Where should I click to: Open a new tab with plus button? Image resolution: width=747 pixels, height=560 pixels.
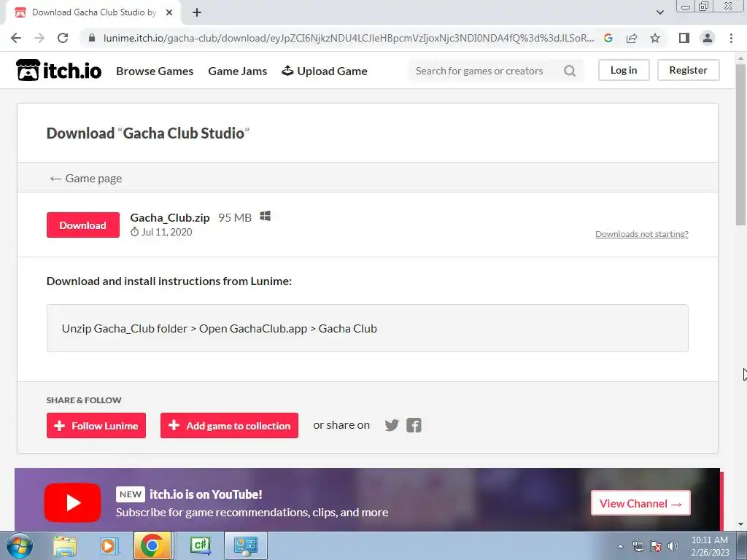pos(197,12)
